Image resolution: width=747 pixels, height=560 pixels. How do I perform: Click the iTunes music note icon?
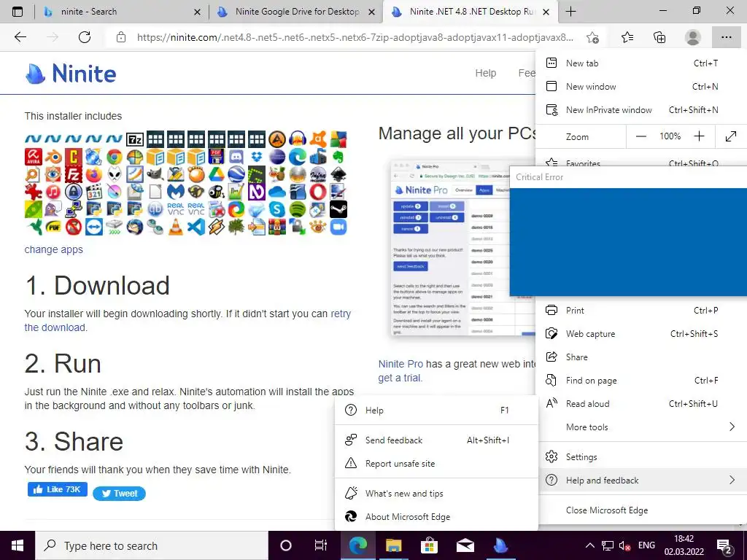click(x=53, y=192)
